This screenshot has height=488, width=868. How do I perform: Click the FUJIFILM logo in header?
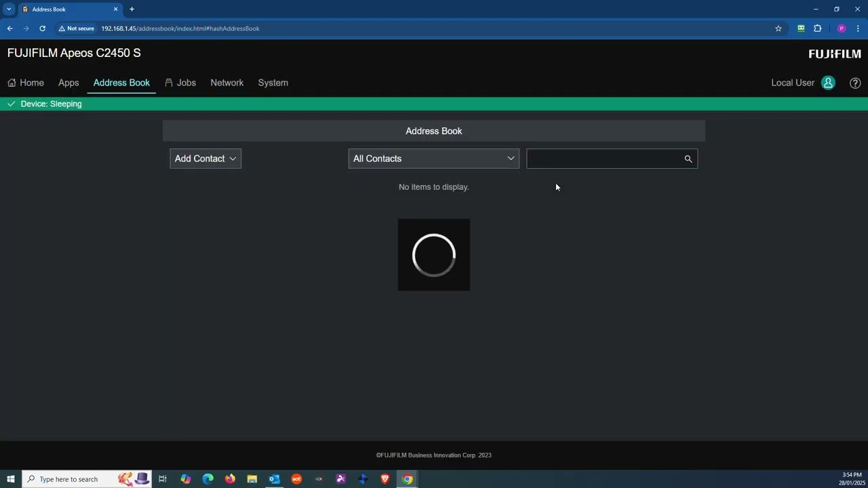[x=834, y=54]
